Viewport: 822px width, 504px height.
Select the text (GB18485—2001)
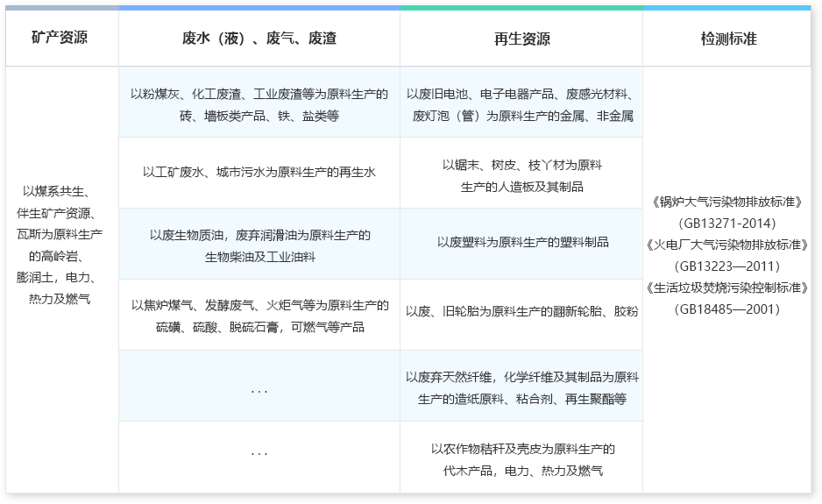(x=727, y=309)
